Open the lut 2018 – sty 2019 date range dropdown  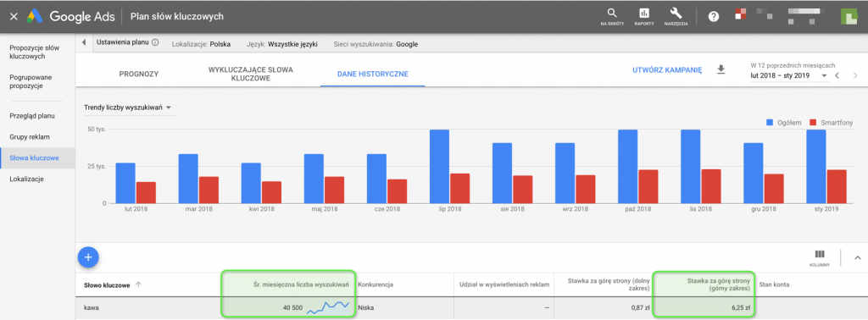tap(789, 75)
